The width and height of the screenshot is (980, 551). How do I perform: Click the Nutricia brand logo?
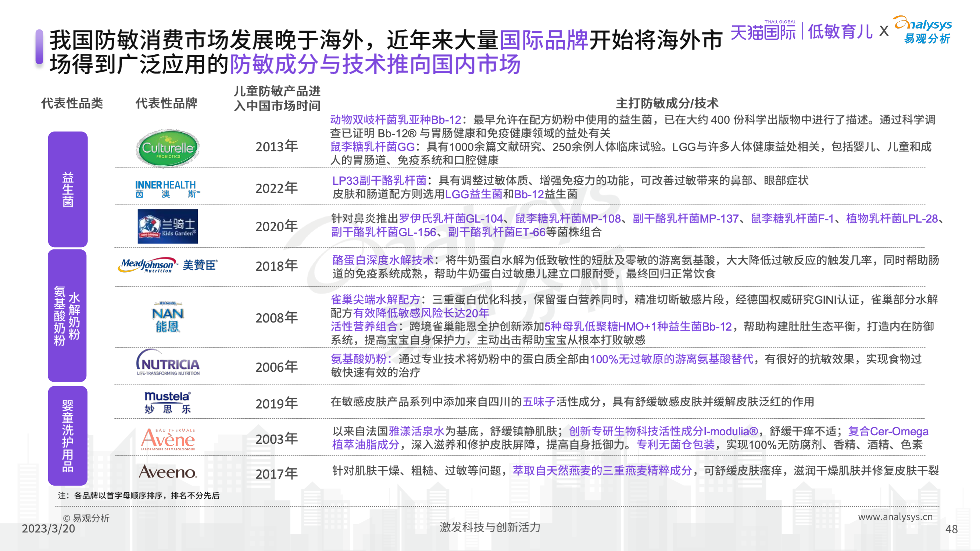click(168, 363)
